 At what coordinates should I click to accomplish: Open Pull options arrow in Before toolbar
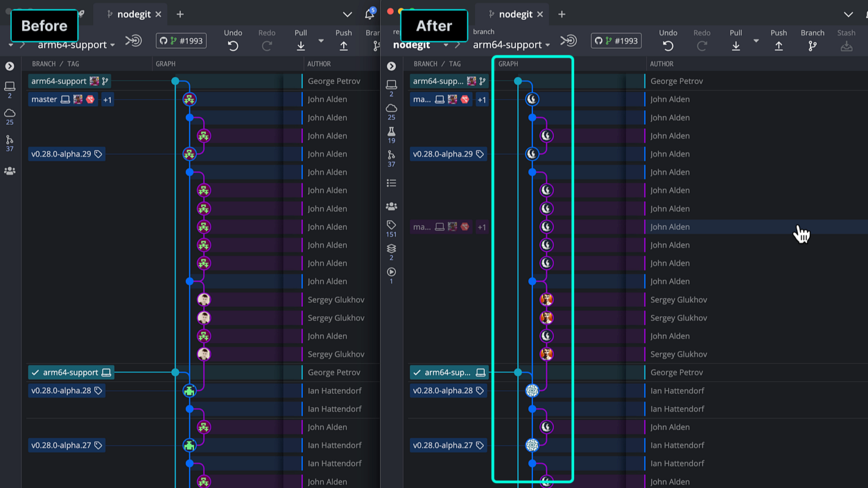click(x=321, y=41)
